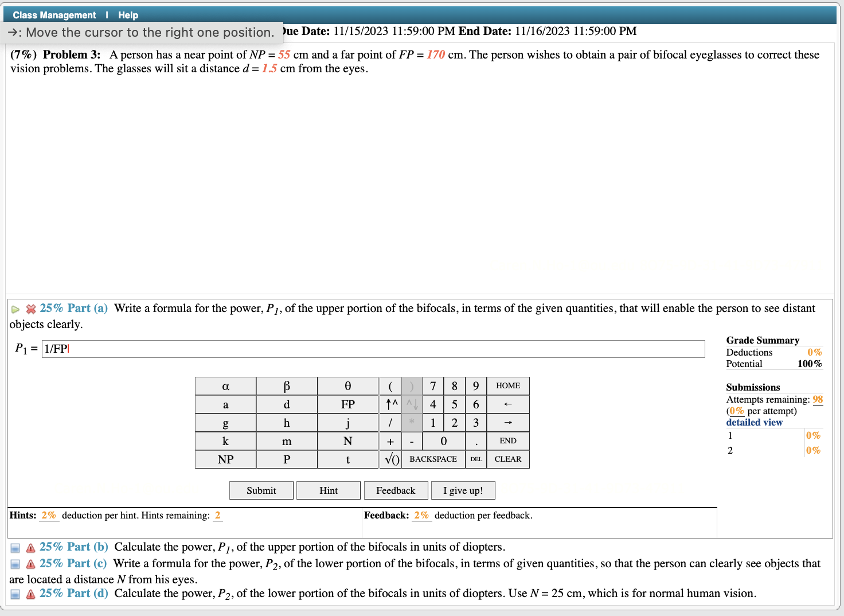Click digit 1 on keypad

tap(433, 423)
